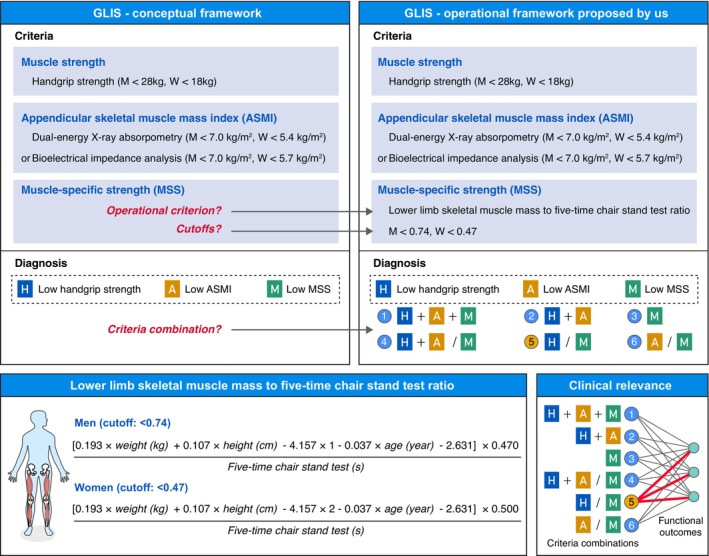This screenshot has height=556, width=709.
Task: Click the "Men (cutoff: <0.74)" label
Action: (x=123, y=423)
